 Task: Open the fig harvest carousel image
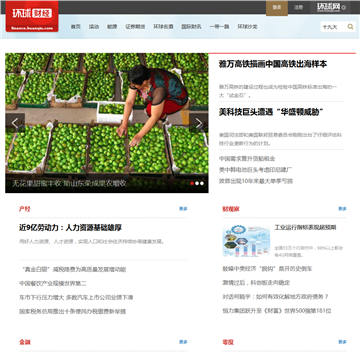107,123
